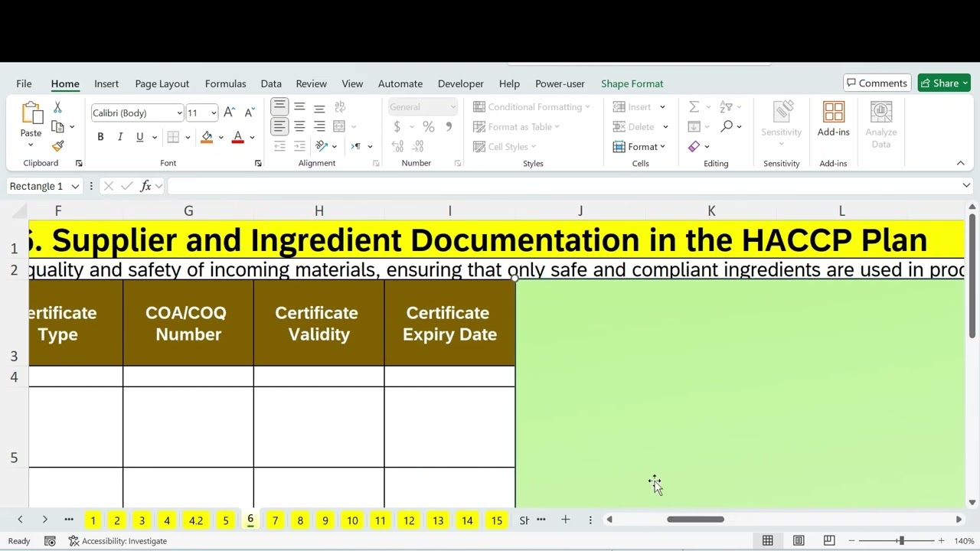Viewport: 980px width, 551px height.
Task: Toggle Top Align in the Alignment group
Action: [279, 107]
